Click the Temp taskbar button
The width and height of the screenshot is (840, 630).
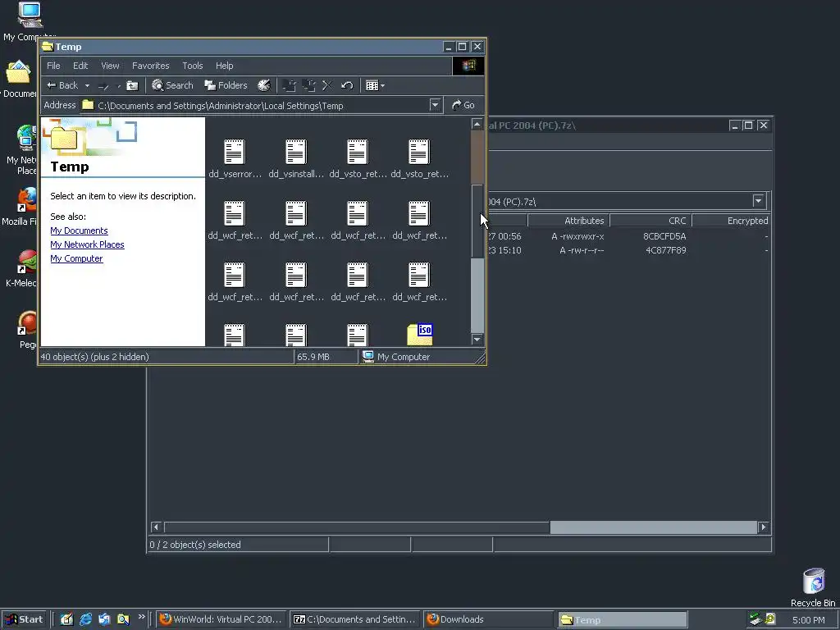tap(622, 619)
